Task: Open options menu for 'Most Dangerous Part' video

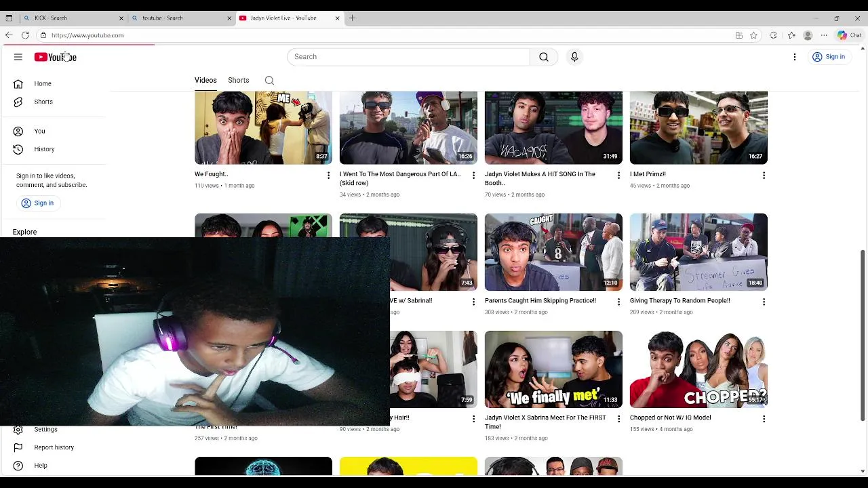Action: point(473,176)
